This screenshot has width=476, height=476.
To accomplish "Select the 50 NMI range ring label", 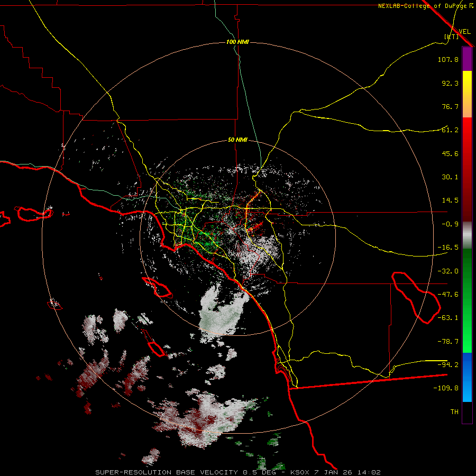I will 237,140.
